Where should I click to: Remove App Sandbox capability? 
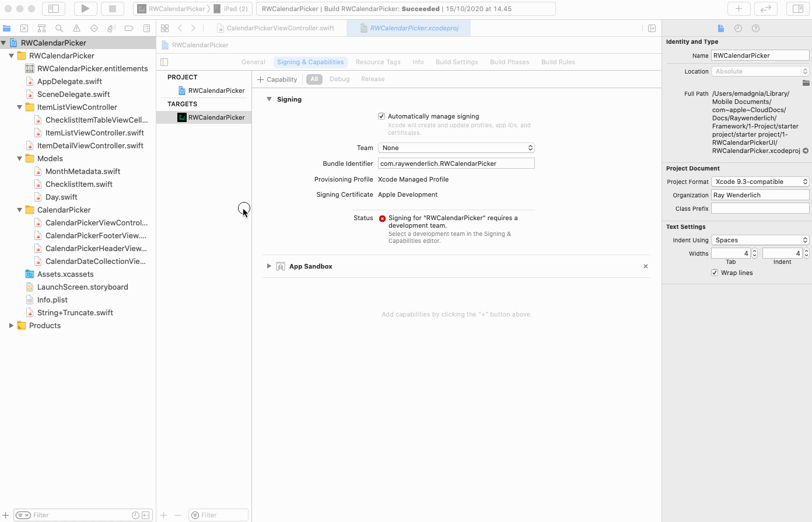pos(646,266)
